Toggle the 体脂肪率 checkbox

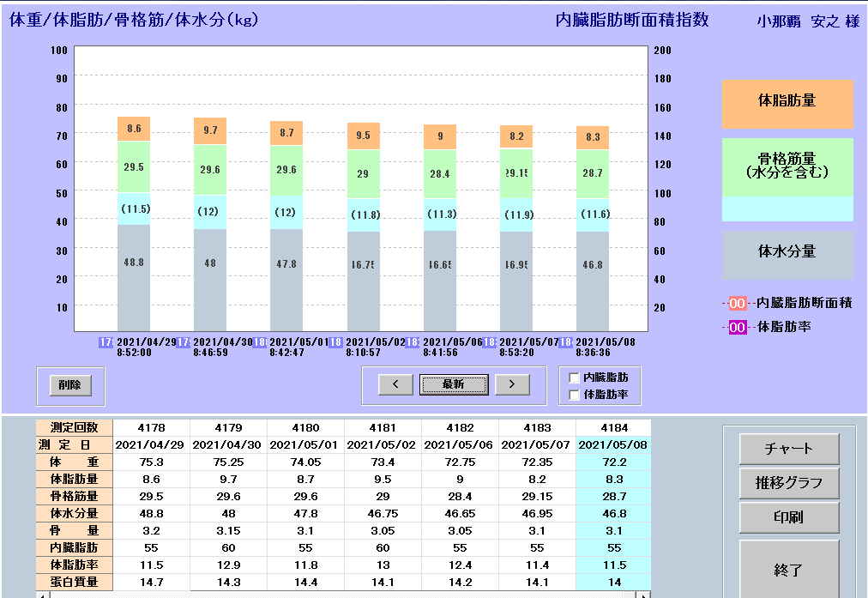574,395
